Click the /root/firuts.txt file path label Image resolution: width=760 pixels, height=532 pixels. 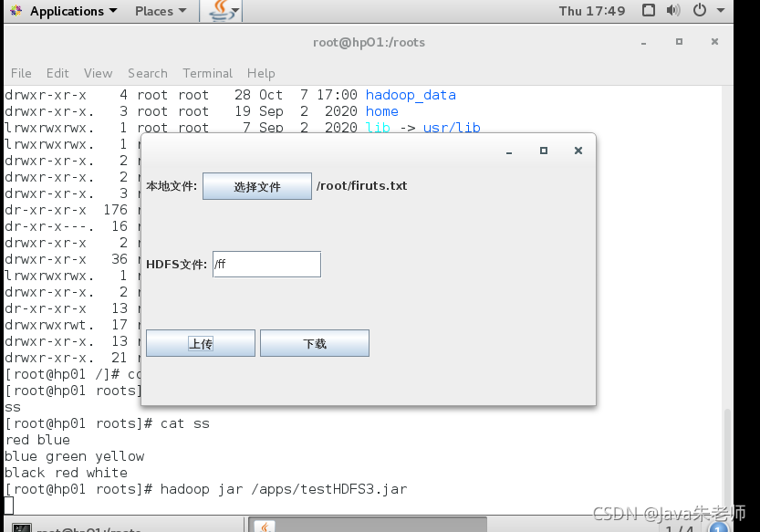pyautogui.click(x=361, y=186)
